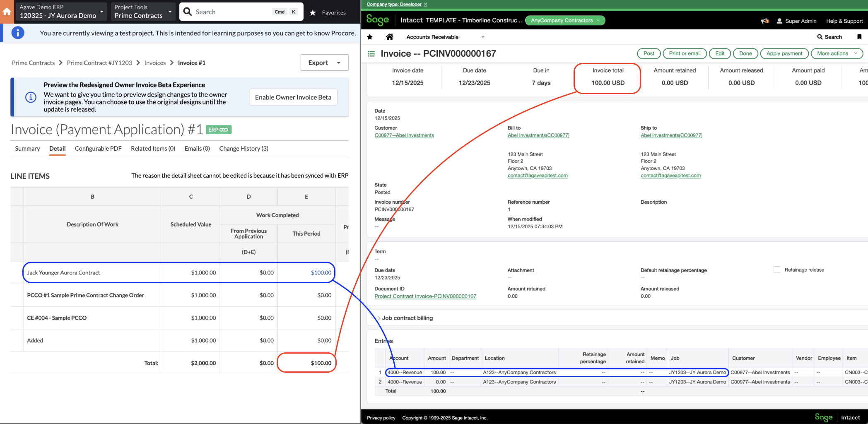Click the Enable Owner Invoice Beta button
868x424 pixels.
point(293,97)
